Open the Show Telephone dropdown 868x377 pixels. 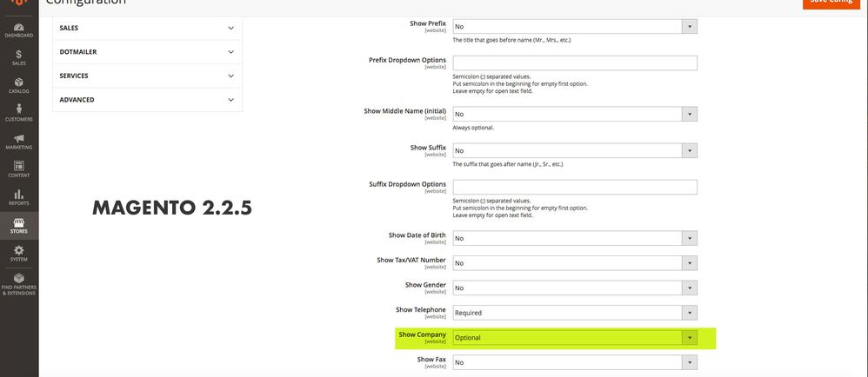tap(575, 313)
